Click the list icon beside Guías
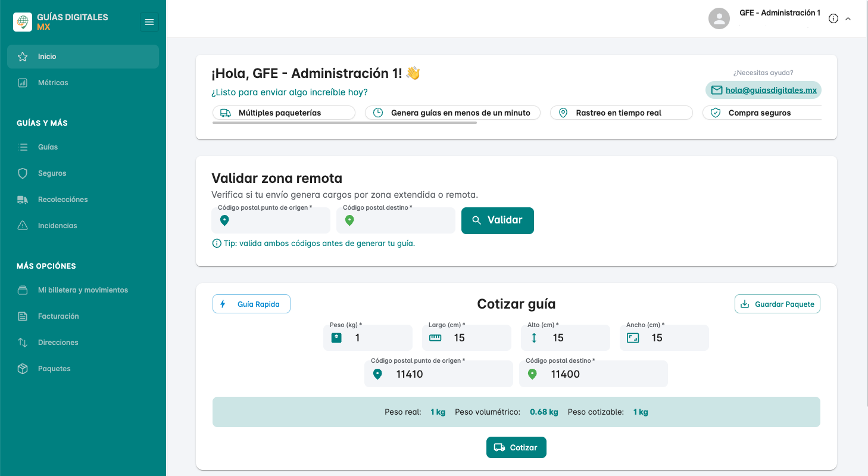The height and width of the screenshot is (476, 868). point(23,147)
